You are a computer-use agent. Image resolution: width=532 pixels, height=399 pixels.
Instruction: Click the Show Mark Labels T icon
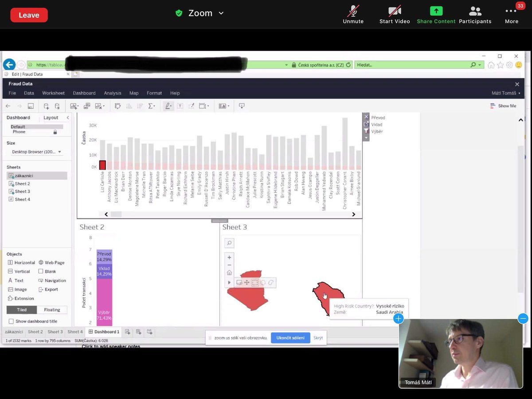180,106
